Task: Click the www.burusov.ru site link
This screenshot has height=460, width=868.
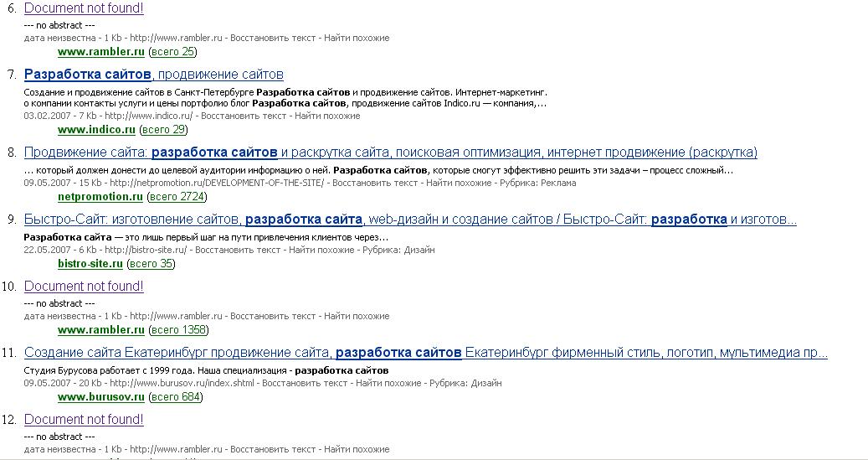Action: (101, 397)
